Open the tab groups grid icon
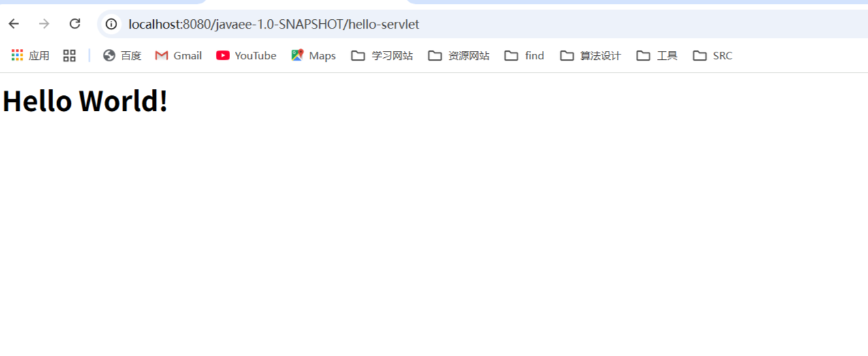 coord(69,56)
